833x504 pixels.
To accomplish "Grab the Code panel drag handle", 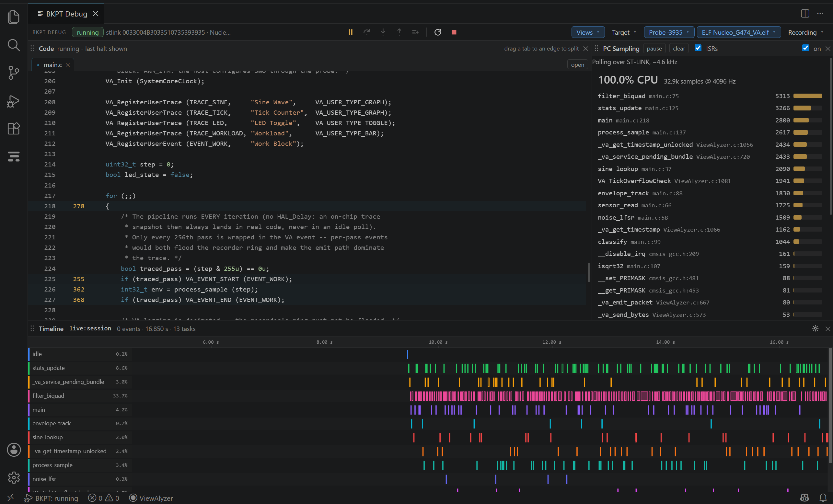I will tap(32, 48).
